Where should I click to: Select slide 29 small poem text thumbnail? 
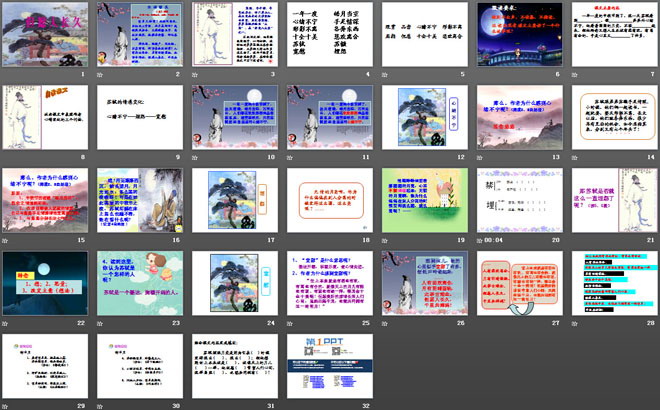(45, 366)
